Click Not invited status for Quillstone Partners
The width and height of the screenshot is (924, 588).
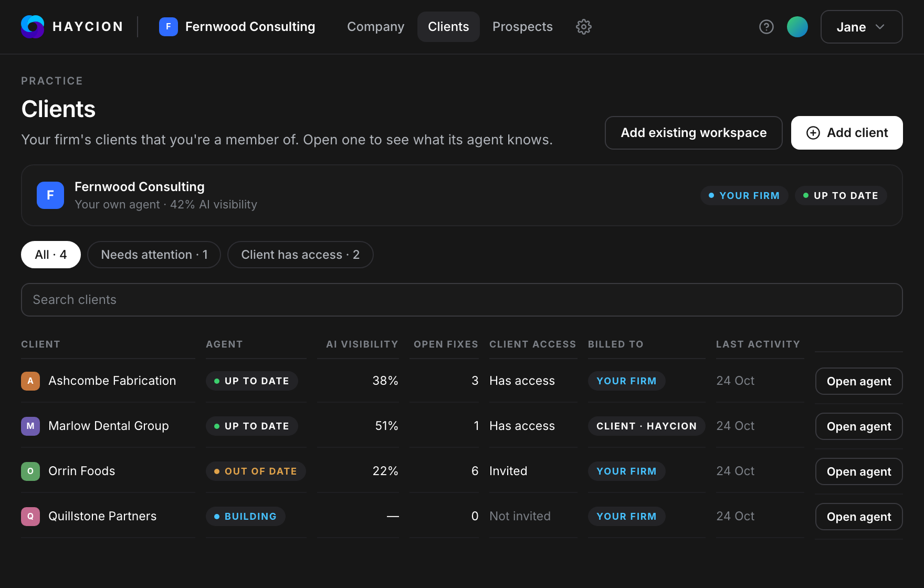[520, 516]
